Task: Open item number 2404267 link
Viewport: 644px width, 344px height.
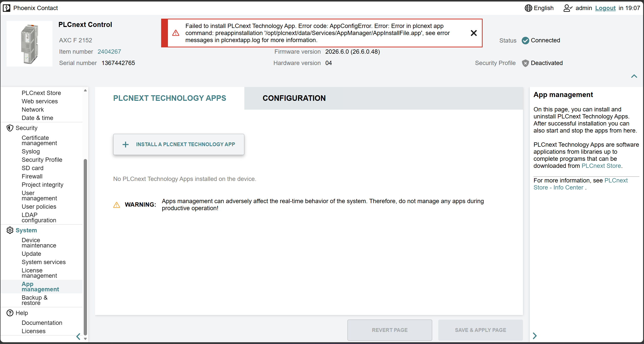Action: click(x=109, y=52)
